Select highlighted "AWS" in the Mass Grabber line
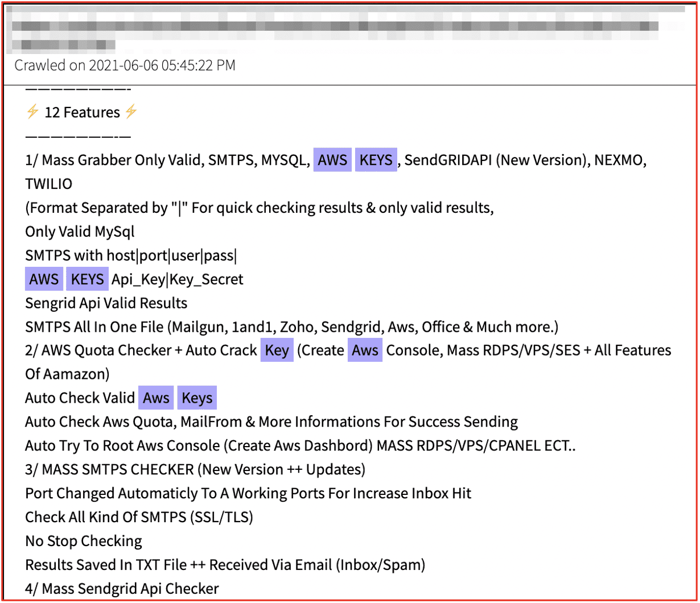 point(332,160)
